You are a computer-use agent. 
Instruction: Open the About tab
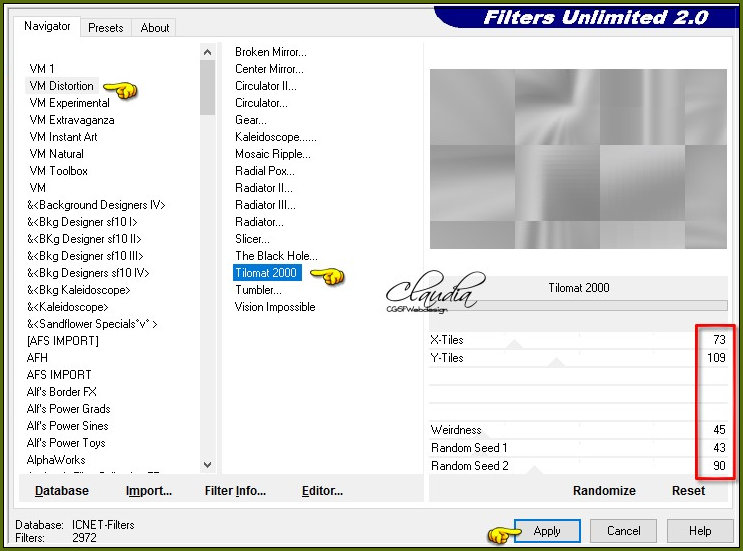click(154, 28)
